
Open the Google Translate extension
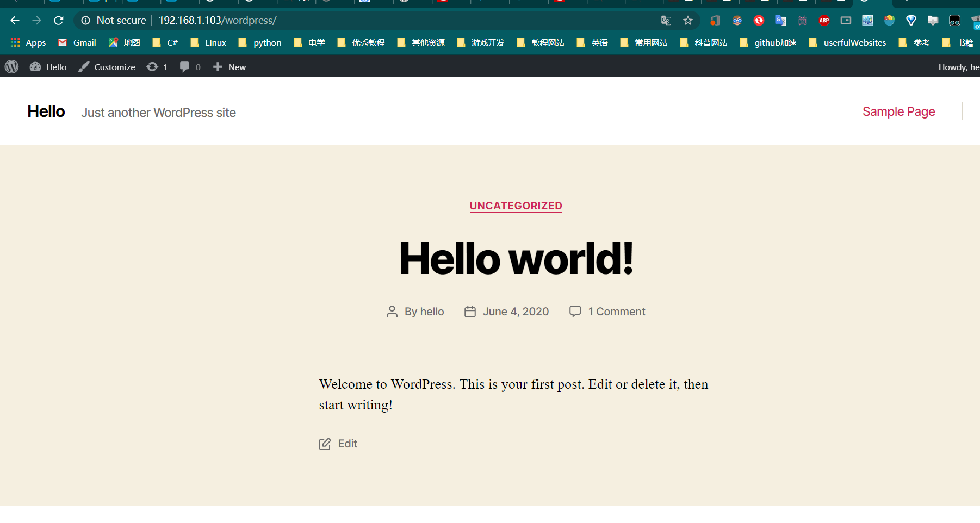pyautogui.click(x=780, y=21)
